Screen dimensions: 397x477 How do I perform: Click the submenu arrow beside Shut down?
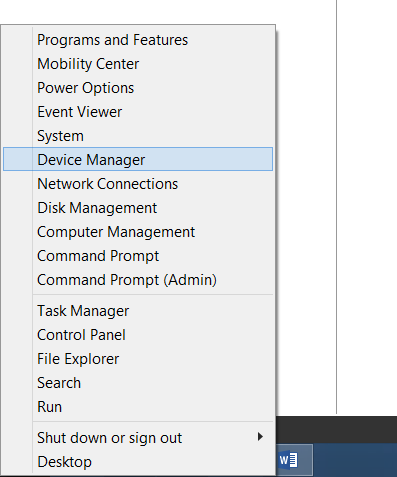pos(260,437)
